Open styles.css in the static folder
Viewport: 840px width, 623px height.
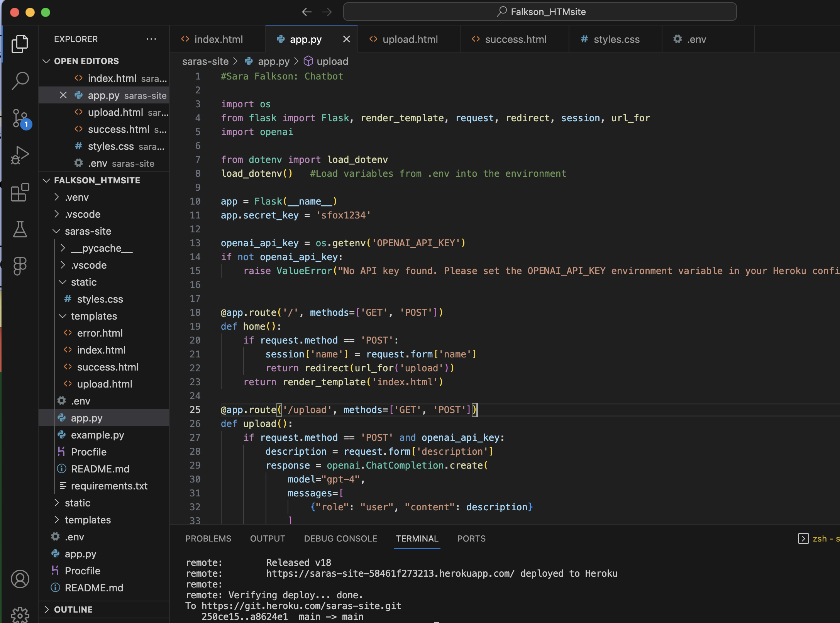click(104, 299)
